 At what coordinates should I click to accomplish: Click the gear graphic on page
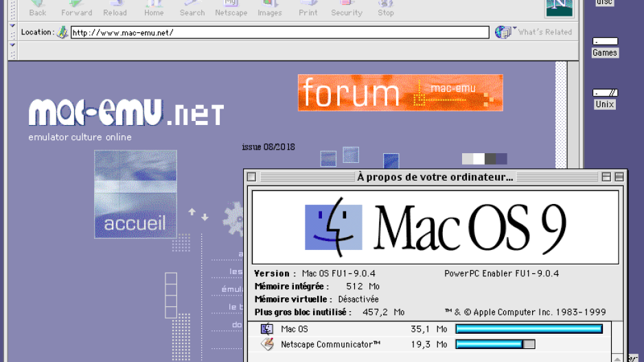(x=233, y=218)
